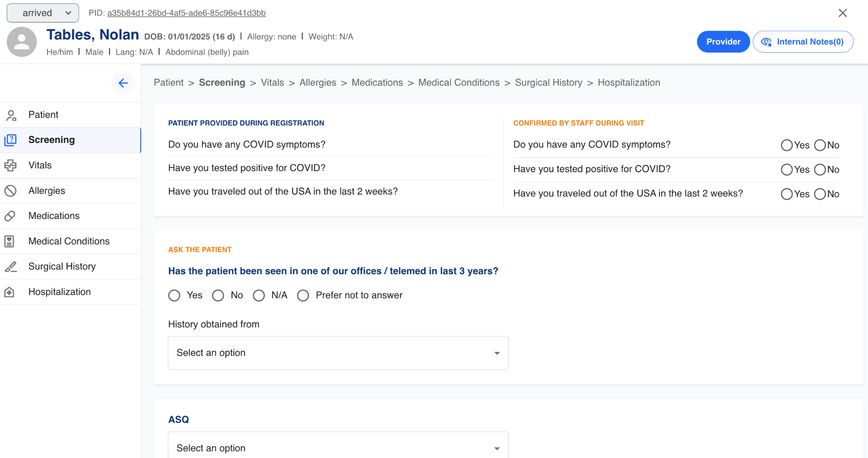Switch to Vitals step in breadcrumb
Image resolution: width=868 pixels, height=458 pixels.
272,83
